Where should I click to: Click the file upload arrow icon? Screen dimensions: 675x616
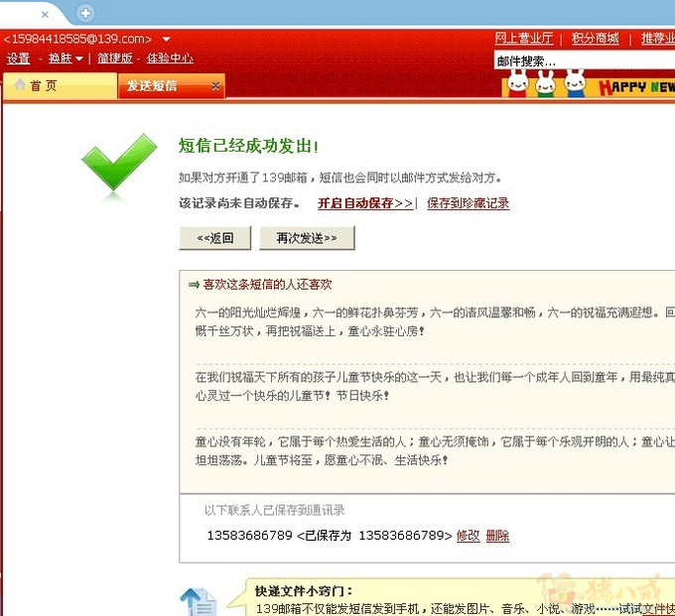pos(199,601)
